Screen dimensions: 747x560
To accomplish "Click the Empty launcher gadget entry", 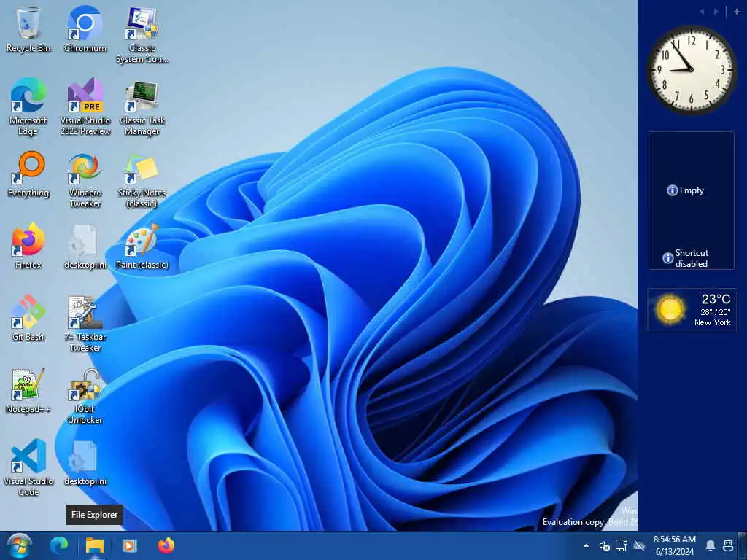I will (x=686, y=190).
